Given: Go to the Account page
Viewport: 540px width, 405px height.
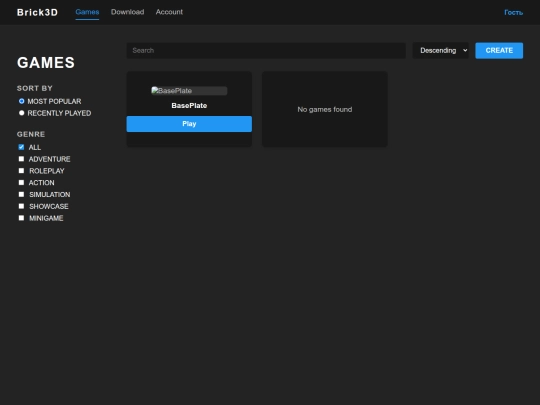Looking at the screenshot, I should pos(169,12).
